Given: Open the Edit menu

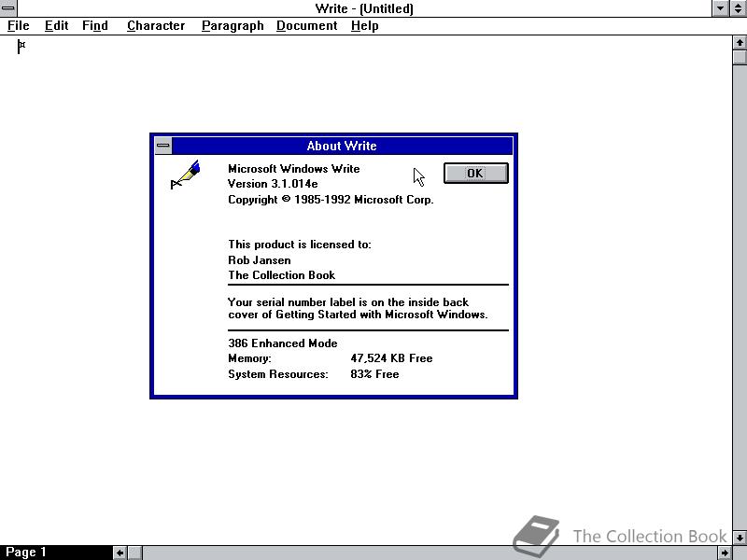Looking at the screenshot, I should [56, 26].
